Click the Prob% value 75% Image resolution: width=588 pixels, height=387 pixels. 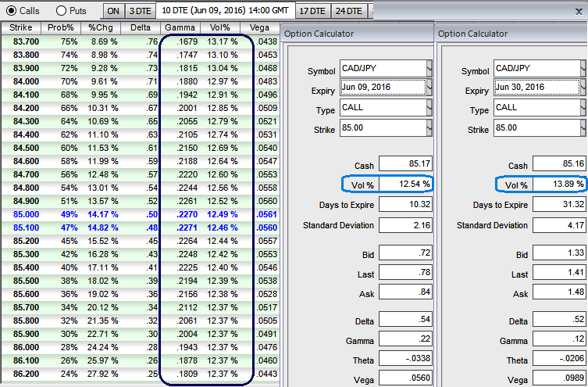(x=69, y=41)
